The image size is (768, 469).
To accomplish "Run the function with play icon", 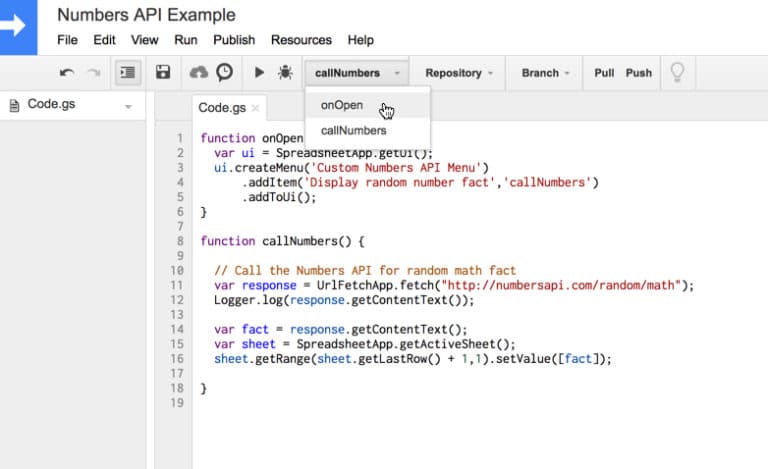I will point(259,73).
